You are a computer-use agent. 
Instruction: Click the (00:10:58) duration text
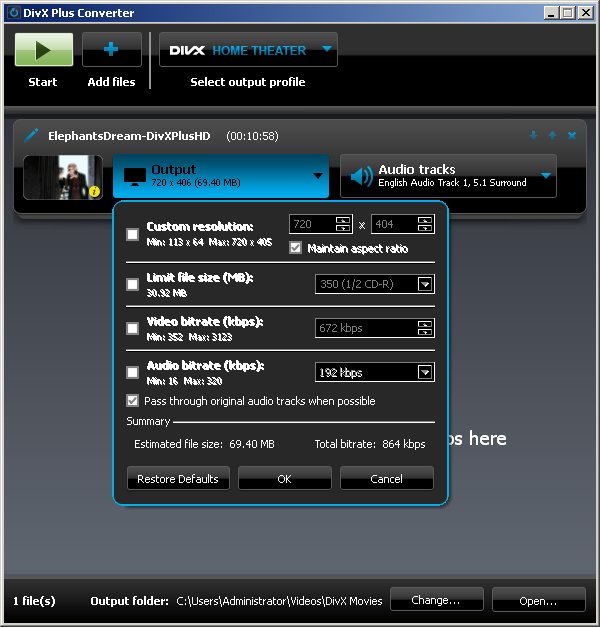pos(252,136)
